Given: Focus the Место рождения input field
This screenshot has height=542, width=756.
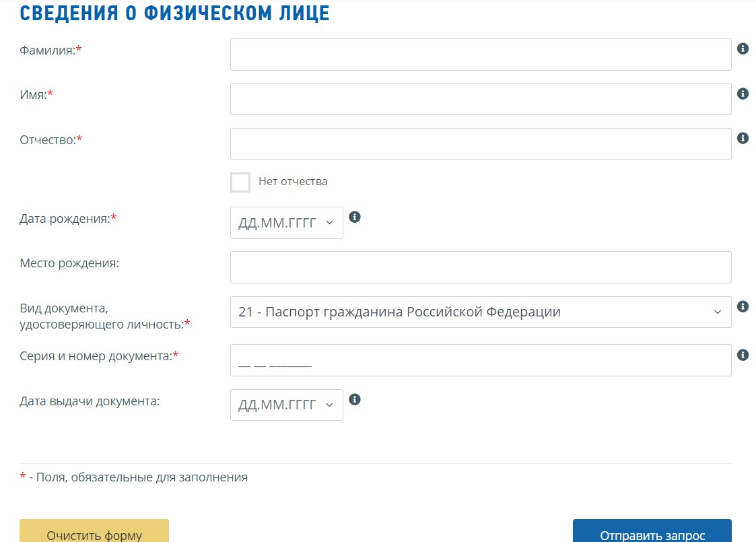Looking at the screenshot, I should click(481, 267).
